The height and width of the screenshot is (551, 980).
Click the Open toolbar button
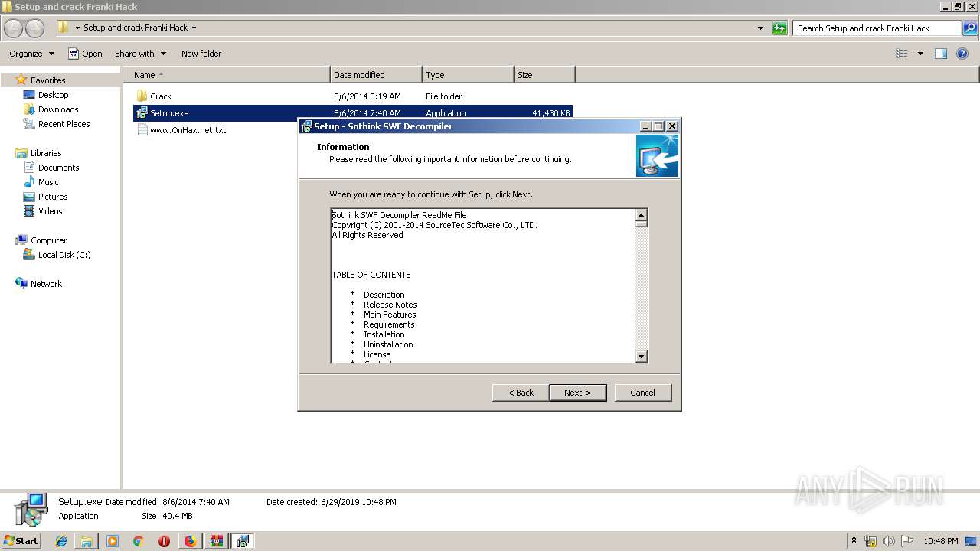tap(85, 54)
